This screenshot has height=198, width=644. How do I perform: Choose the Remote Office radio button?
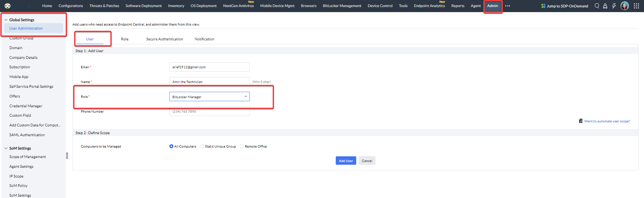[x=242, y=146]
